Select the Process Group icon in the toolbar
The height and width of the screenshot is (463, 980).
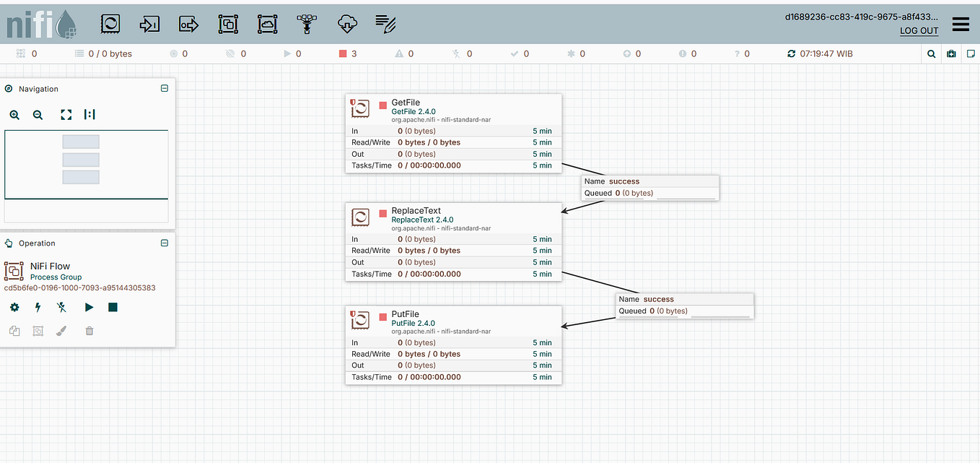pos(228,23)
